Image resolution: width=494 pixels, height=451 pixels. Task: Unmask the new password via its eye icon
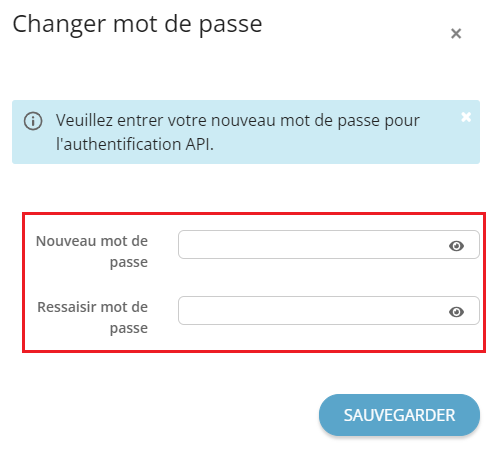456,246
